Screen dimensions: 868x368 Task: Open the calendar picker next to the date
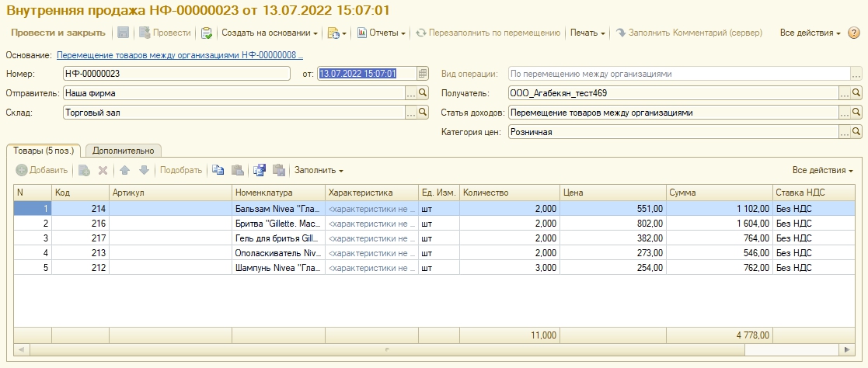(x=423, y=74)
